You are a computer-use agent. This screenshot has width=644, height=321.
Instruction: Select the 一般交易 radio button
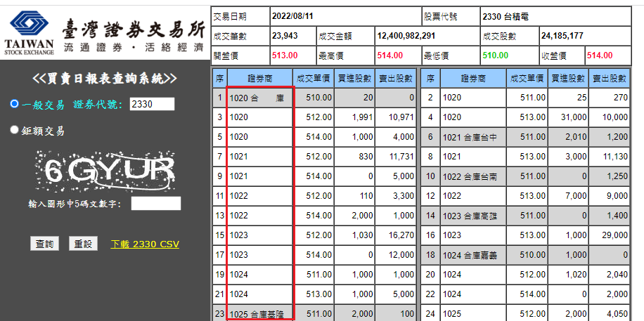[15, 104]
